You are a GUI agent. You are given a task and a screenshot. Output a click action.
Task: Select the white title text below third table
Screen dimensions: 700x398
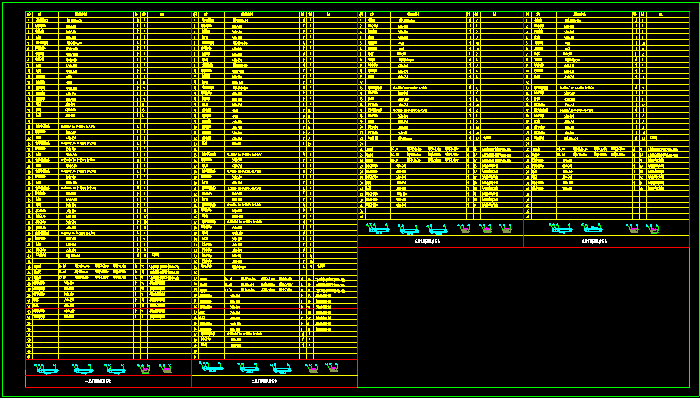tap(427, 241)
